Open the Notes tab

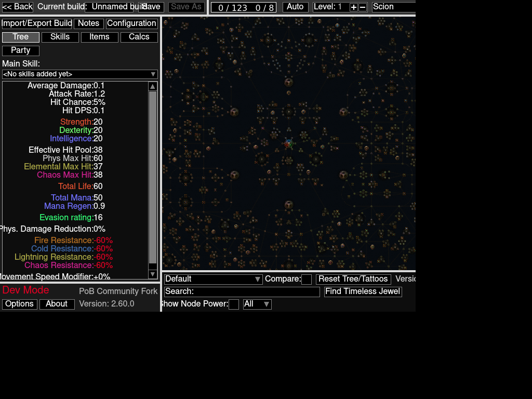click(88, 23)
